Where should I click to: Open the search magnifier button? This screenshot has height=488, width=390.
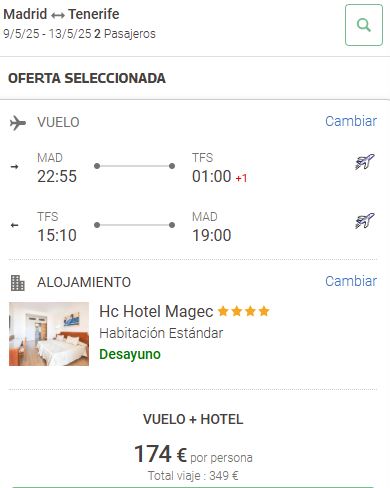[x=364, y=25]
